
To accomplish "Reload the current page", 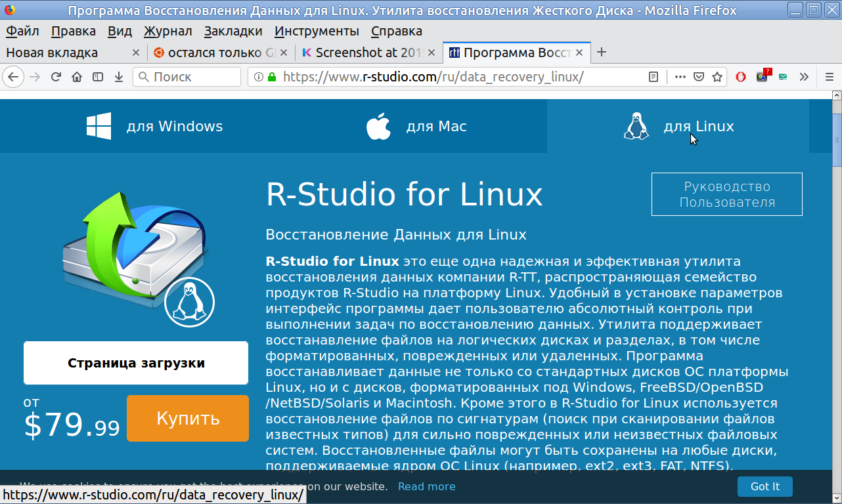I will (x=56, y=77).
